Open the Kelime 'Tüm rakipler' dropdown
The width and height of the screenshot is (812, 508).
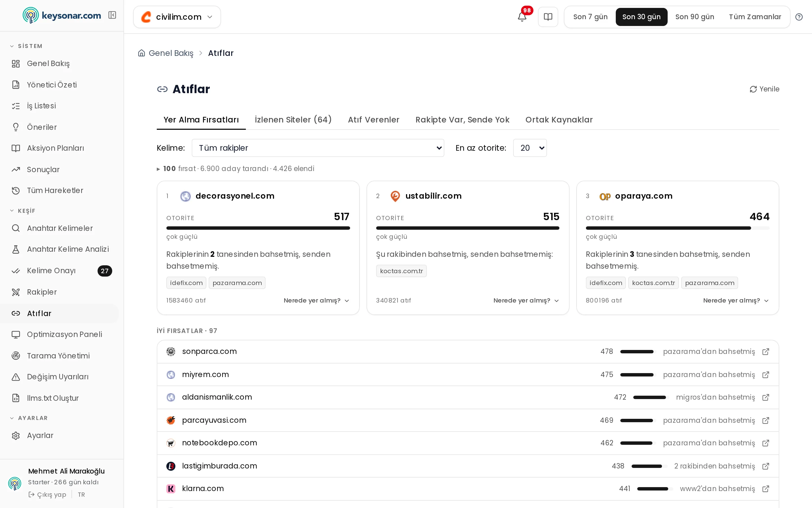click(318, 148)
